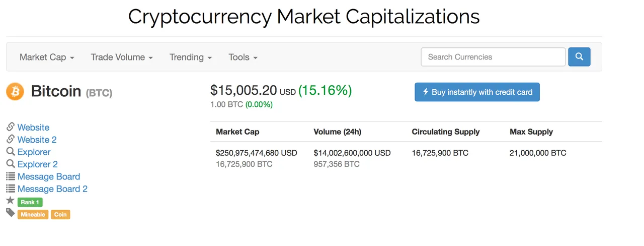Open the Explorer 2 link
This screenshot has height=246, width=644.
tap(38, 164)
